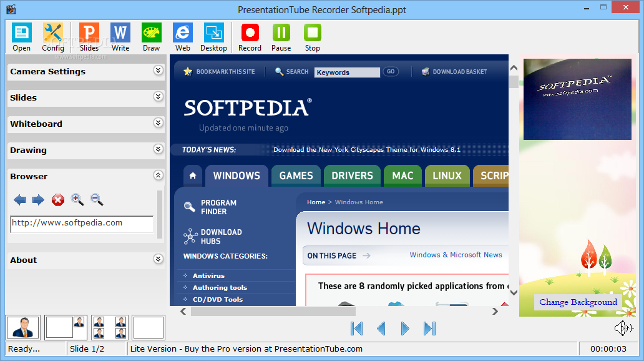This screenshot has height=361, width=644.
Task: Click the horizontal scrollbar thumb
Action: [273, 311]
